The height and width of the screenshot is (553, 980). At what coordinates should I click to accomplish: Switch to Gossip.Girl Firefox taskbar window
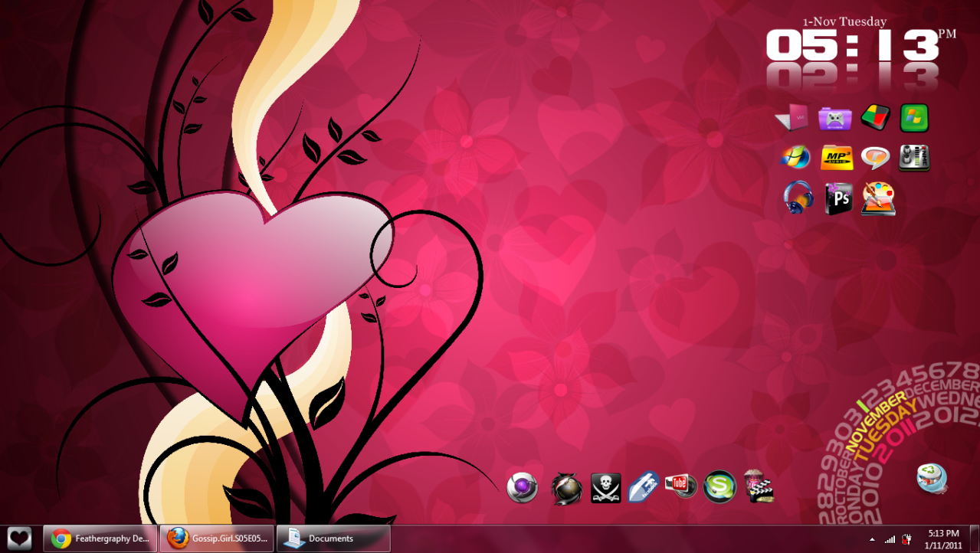[216, 538]
